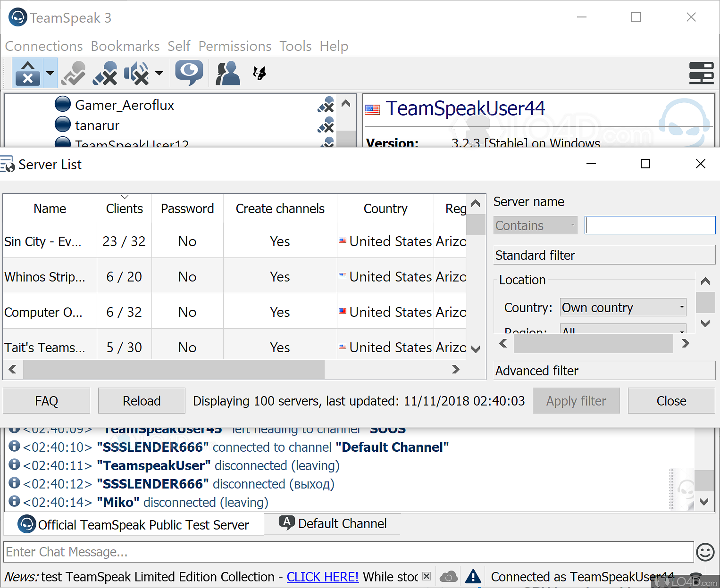Screen dimensions: 720x588
Task: Mute the speakers from the toolbar
Action: point(137,74)
